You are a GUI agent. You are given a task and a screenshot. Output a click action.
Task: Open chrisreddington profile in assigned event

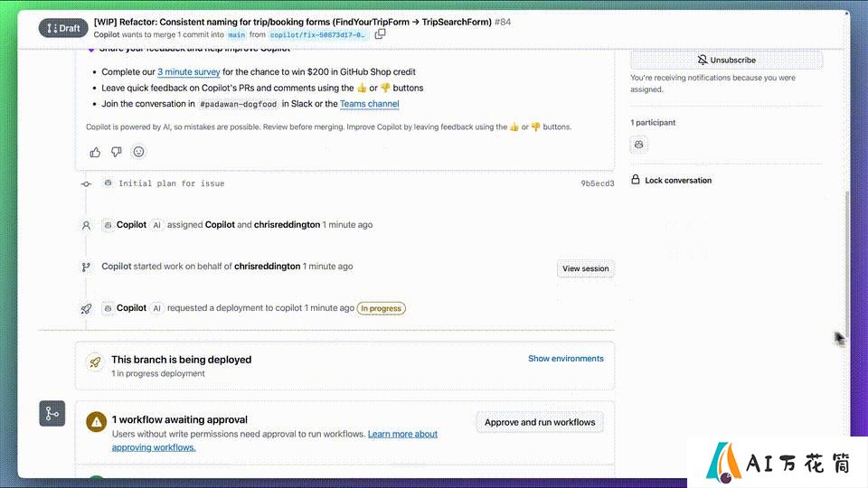287,225
